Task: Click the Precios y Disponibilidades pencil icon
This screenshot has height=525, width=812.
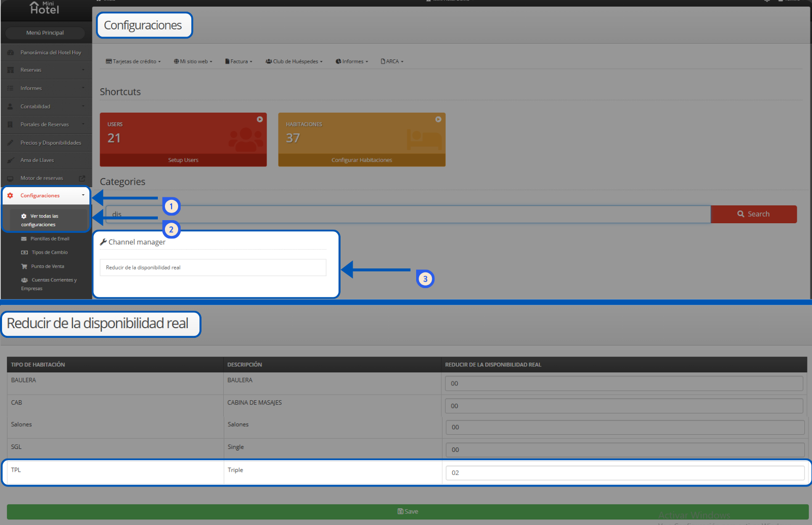Action: (x=10, y=143)
